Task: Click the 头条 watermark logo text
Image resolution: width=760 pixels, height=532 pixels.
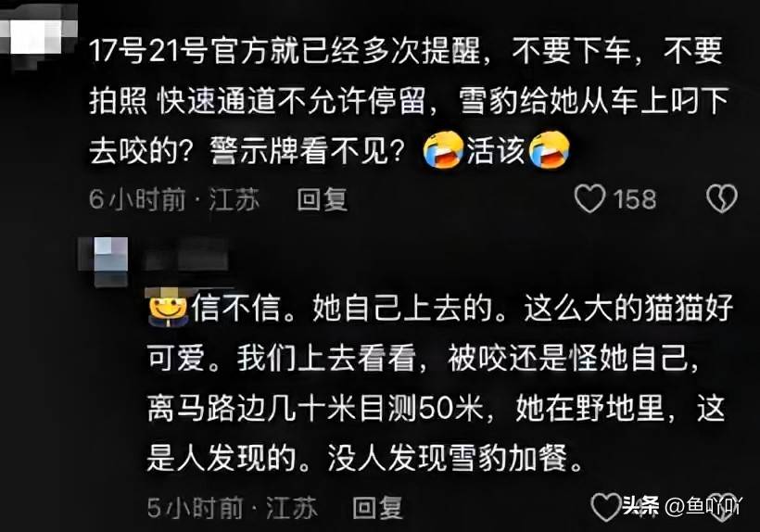Action: pyautogui.click(x=640, y=506)
